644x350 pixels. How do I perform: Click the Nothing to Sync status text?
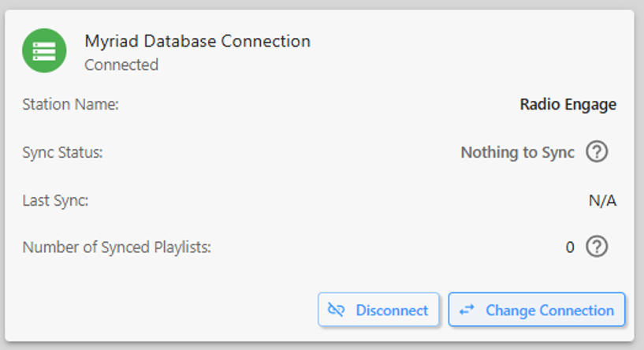click(x=518, y=152)
